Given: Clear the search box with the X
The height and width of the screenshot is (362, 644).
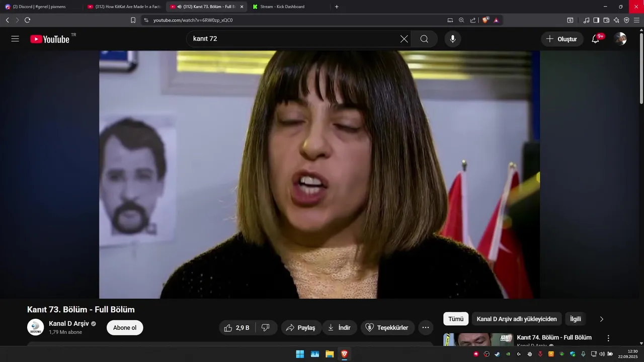Looking at the screenshot, I should (404, 39).
